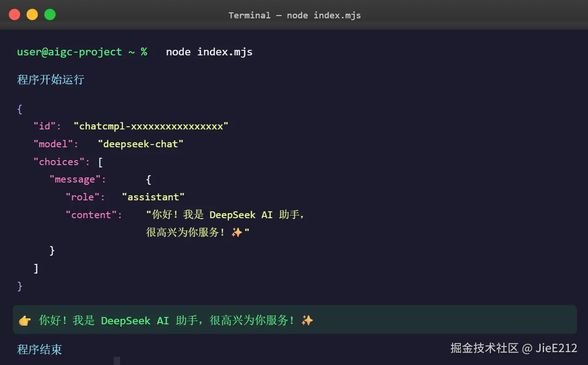Screen dimensions: 588x365
Task: Click the white closing brace below the content value
Action: pos(52,250)
